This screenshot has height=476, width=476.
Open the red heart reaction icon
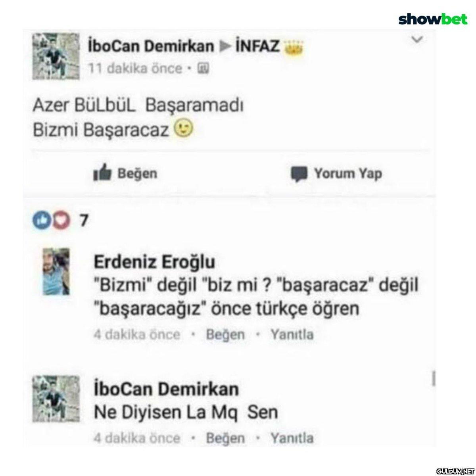tap(60, 221)
